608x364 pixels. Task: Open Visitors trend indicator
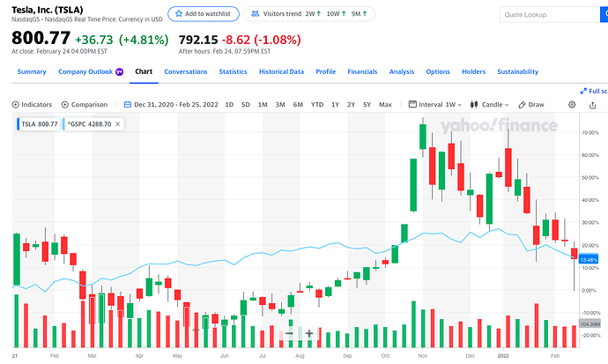pos(309,14)
